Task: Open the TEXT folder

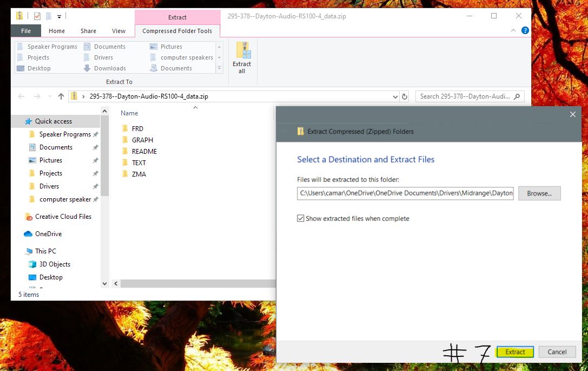Action: coord(134,162)
